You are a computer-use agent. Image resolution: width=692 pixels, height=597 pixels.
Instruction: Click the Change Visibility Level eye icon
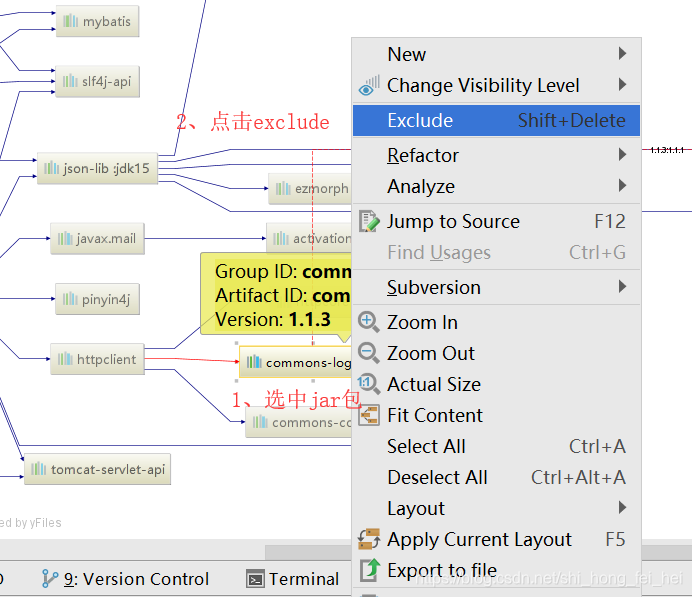point(369,86)
